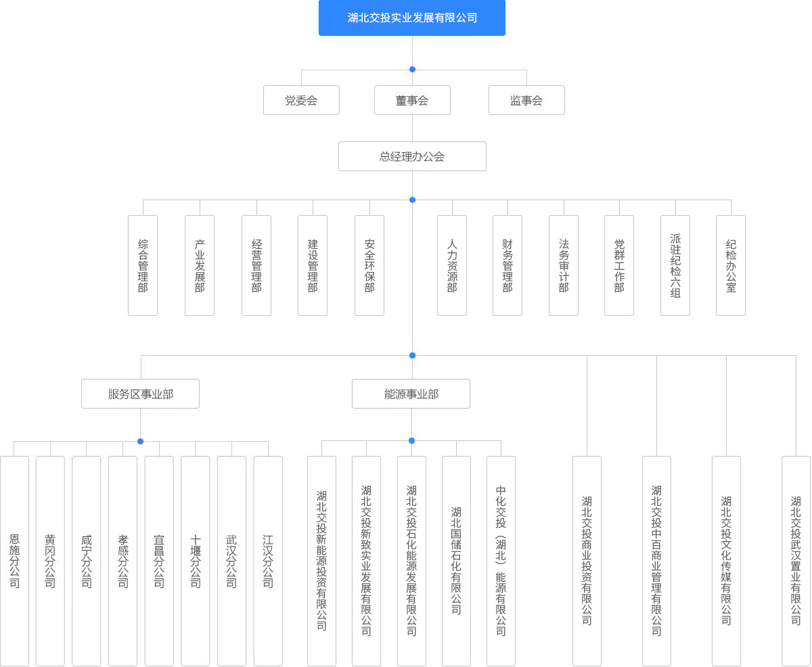Open the 安全环保部 box
Viewport: 812px width, 667px height.
tap(369, 266)
